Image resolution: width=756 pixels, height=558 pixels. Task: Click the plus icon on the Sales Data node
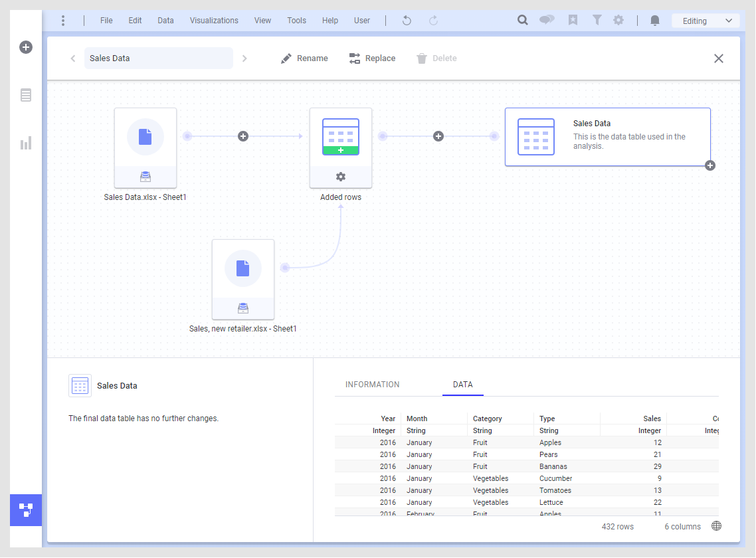(709, 165)
